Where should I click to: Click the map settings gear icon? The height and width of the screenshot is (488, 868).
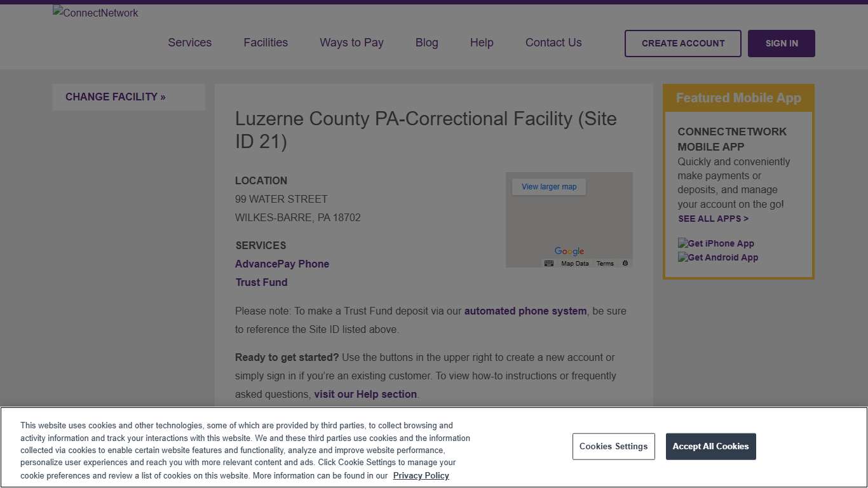tap(625, 262)
